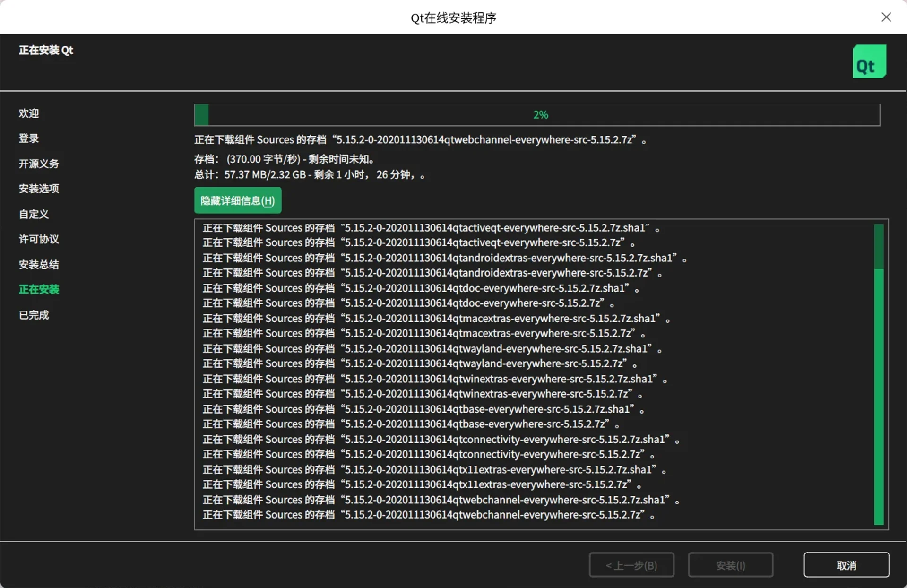Click the 正在安装 Qt heading
This screenshot has width=907, height=588.
(x=46, y=50)
